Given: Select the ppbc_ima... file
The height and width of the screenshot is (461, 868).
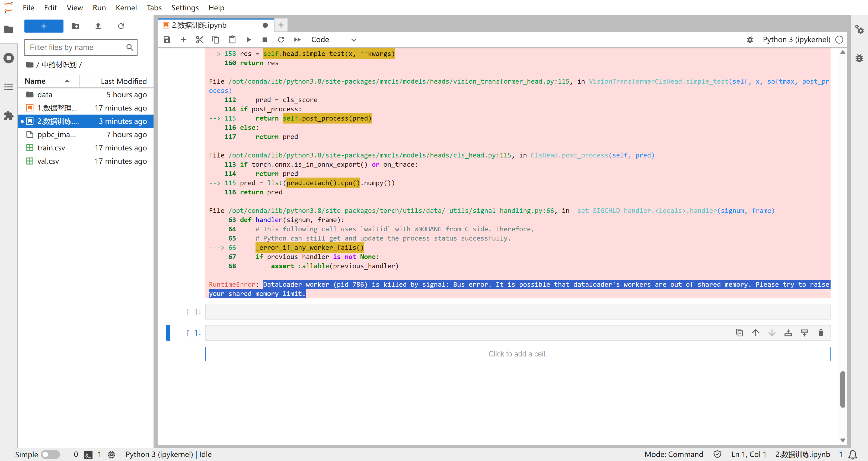Looking at the screenshot, I should [86, 135].
